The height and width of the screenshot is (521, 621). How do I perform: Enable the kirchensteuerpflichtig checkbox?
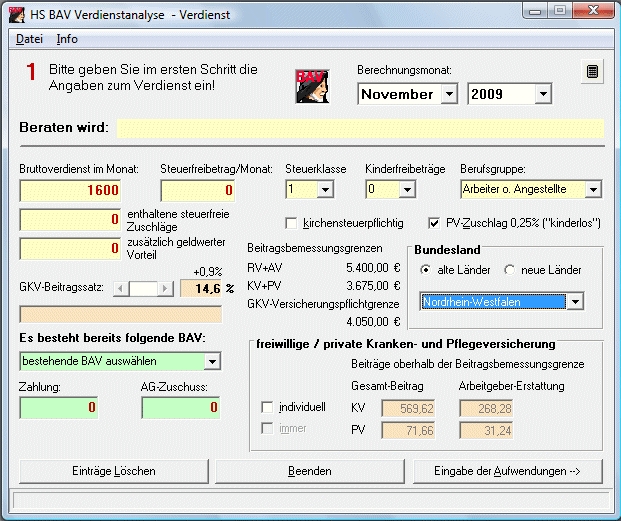[292, 223]
